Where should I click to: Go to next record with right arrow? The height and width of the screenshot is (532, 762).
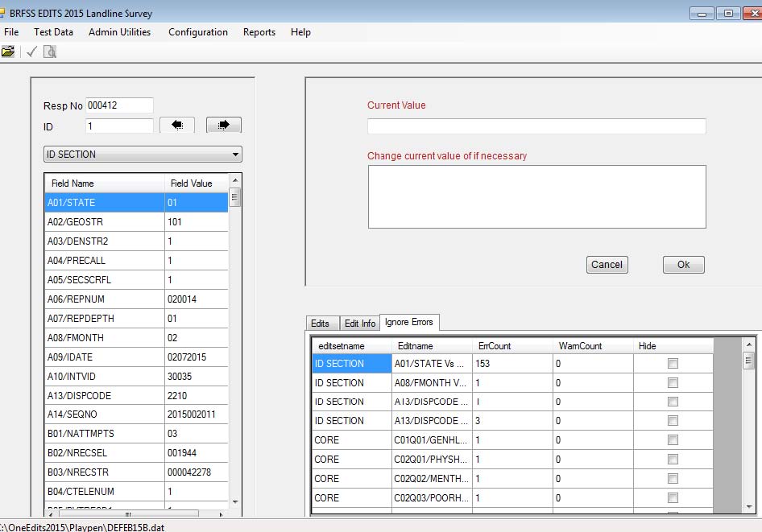(224, 125)
